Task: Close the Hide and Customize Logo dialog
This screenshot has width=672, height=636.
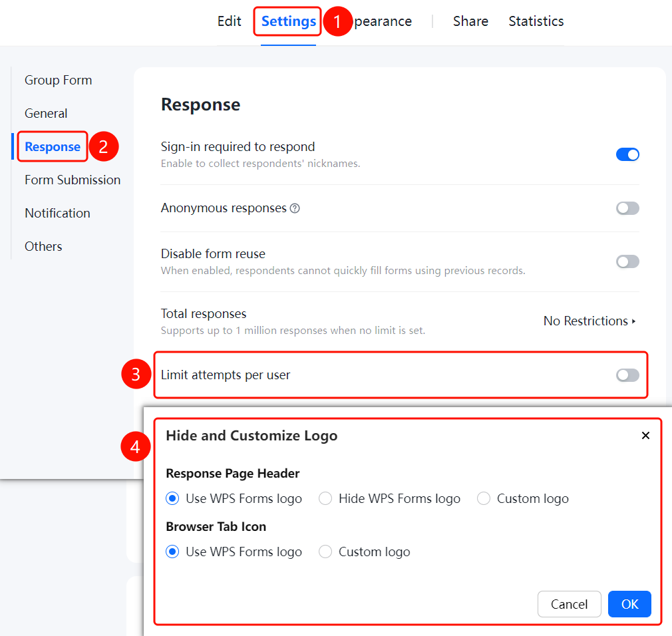Action: point(645,436)
